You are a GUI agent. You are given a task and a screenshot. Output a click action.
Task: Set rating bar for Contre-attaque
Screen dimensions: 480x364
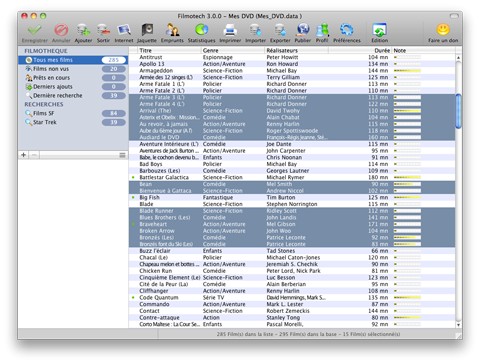pos(407,318)
